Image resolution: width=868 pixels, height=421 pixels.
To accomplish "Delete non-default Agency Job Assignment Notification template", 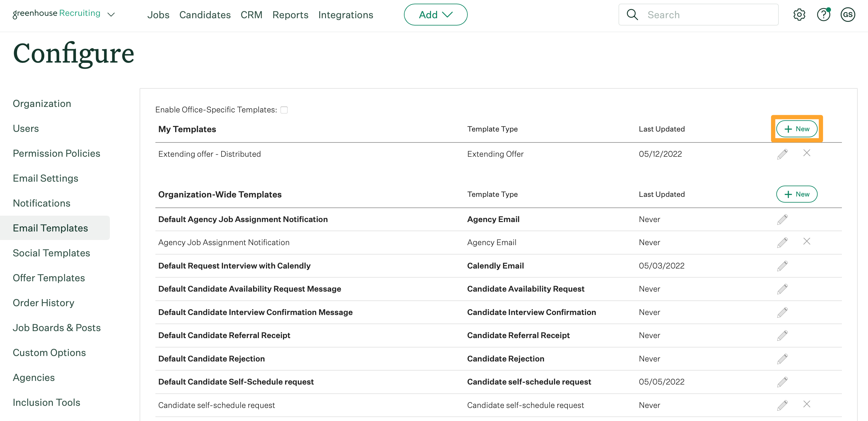I will 806,241.
